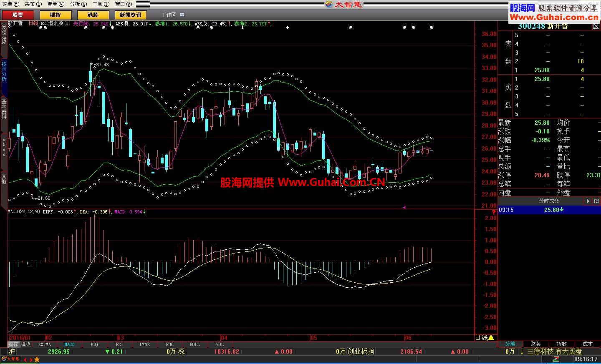The height and width of the screenshot is (364, 601).
Task: Select the RSI indicator tab
Action: (x=119, y=344)
